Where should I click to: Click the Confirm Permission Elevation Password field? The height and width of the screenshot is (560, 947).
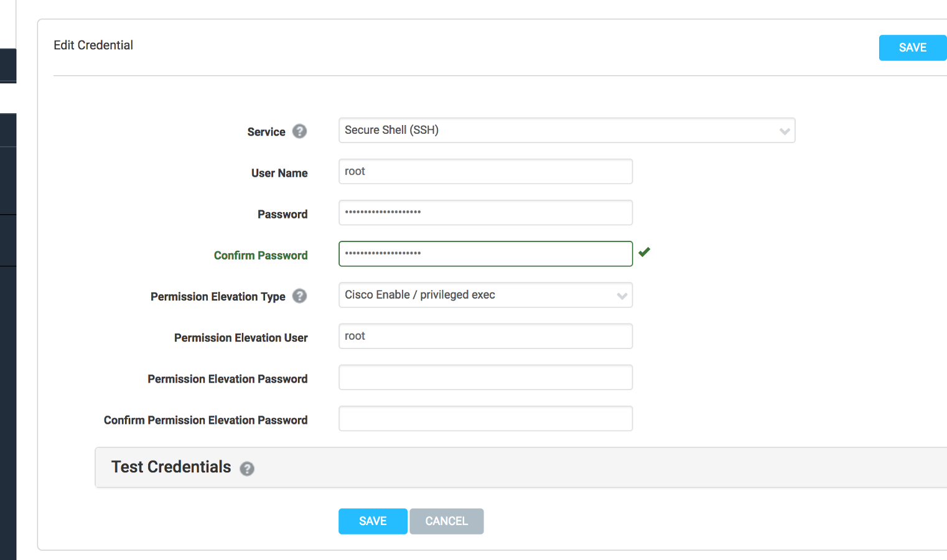485,419
